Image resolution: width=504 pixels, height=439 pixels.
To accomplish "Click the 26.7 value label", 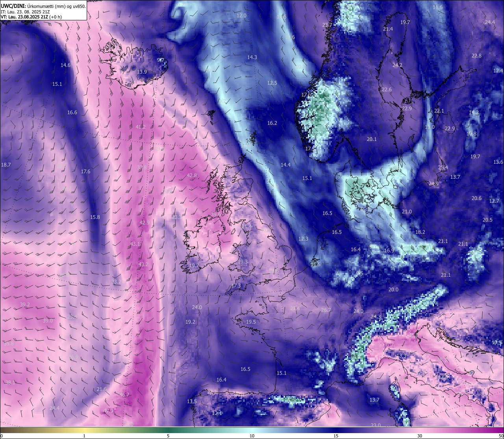I will point(326,310).
